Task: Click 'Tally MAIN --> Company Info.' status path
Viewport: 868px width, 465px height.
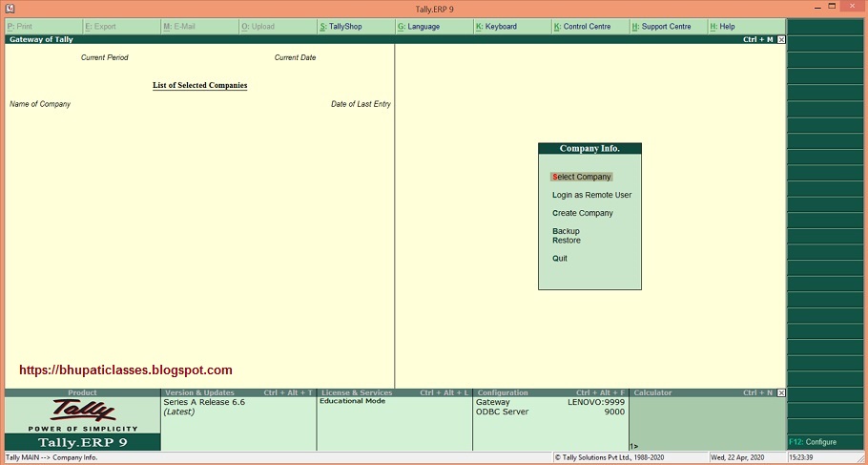Action: (x=52, y=457)
